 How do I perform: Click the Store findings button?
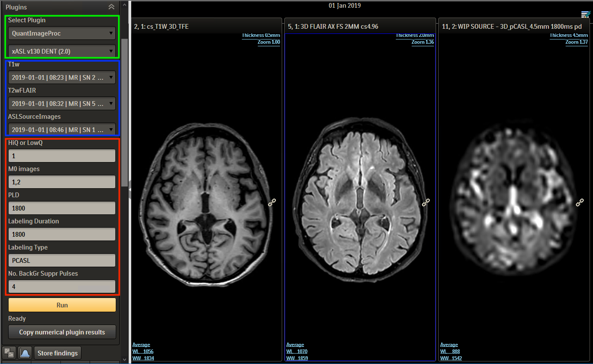tap(57, 353)
